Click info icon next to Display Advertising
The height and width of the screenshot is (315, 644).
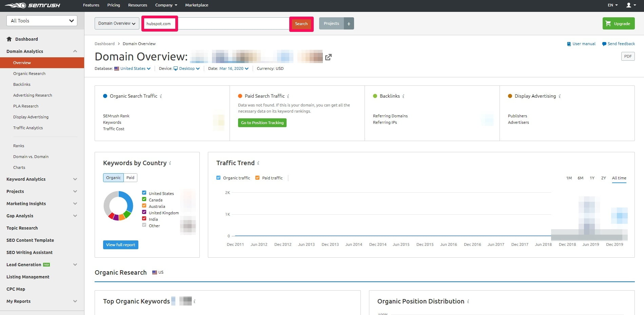[x=560, y=96]
